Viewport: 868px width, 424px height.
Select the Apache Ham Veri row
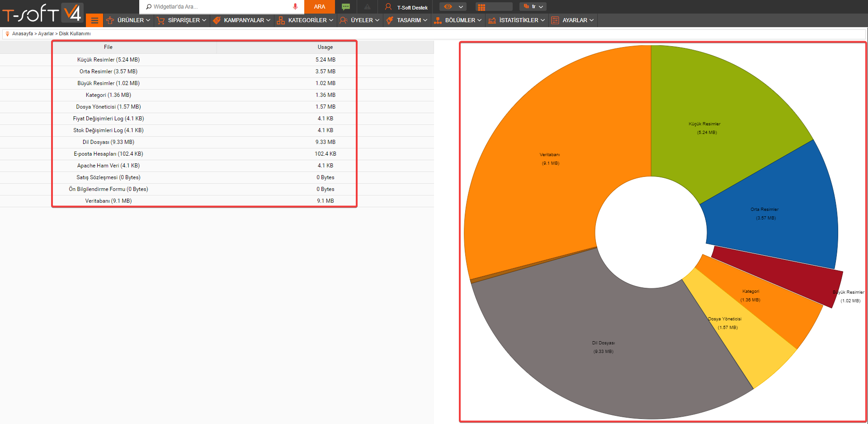217,166
